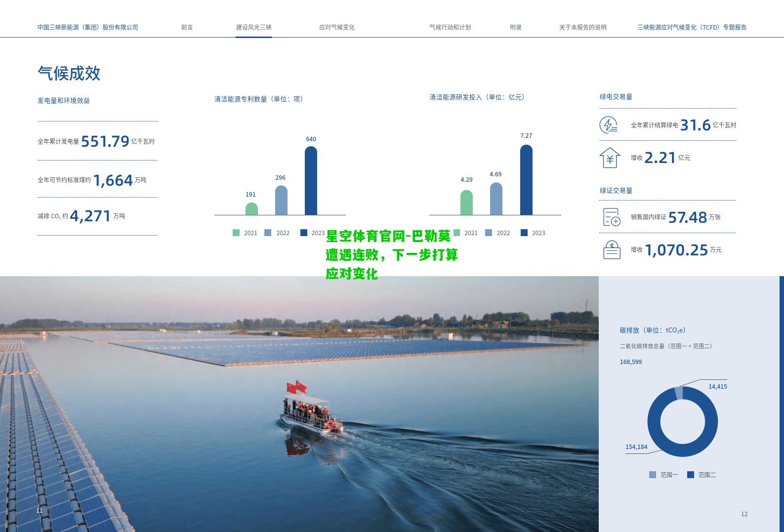Click the 191 patents bar for 2021
Image resolution: width=784 pixels, height=532 pixels.
click(251, 208)
